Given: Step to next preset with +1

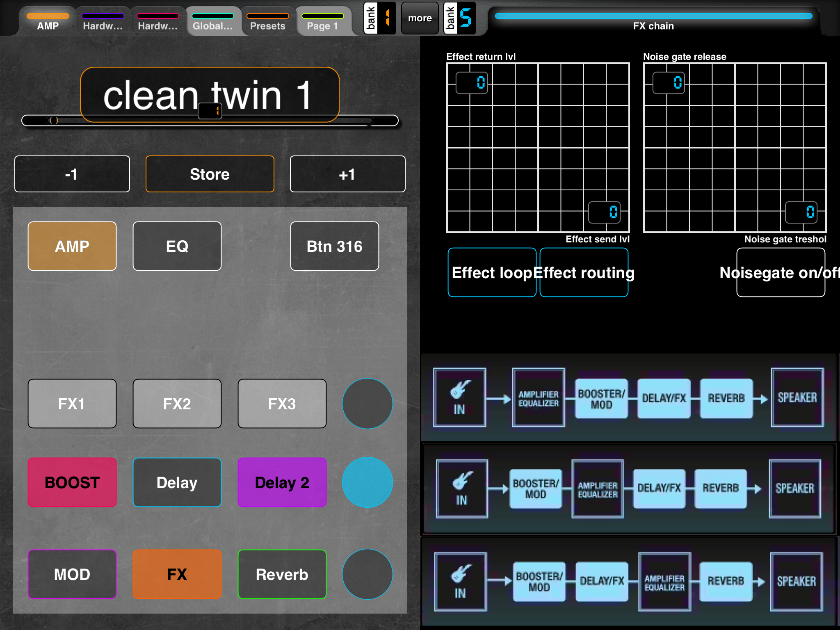Looking at the screenshot, I should coord(347,174).
